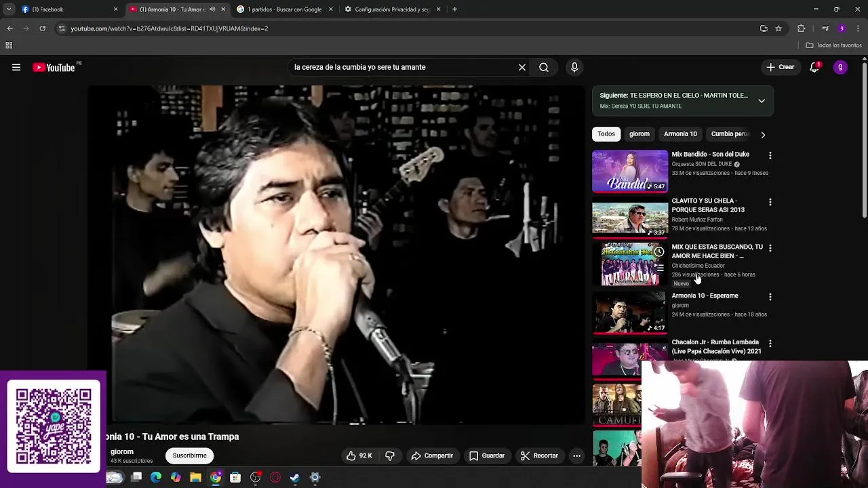This screenshot has height=488, width=868.
Task: Open Settings gear from taskbar
Action: (315, 478)
